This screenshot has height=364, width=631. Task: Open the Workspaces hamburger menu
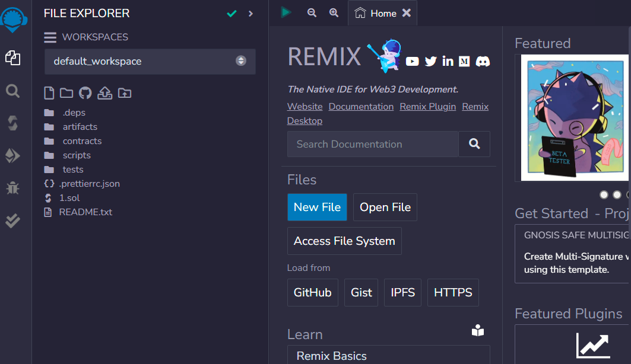50,37
